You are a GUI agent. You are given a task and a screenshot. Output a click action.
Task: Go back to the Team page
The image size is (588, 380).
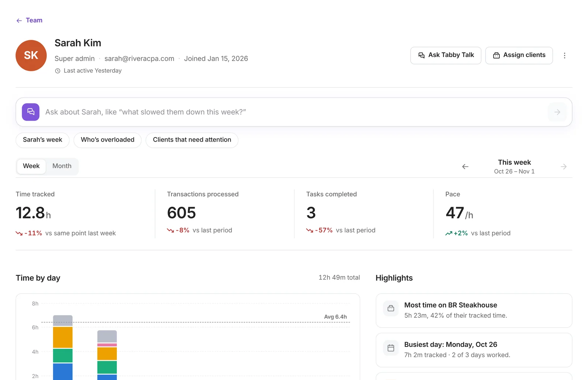(29, 21)
